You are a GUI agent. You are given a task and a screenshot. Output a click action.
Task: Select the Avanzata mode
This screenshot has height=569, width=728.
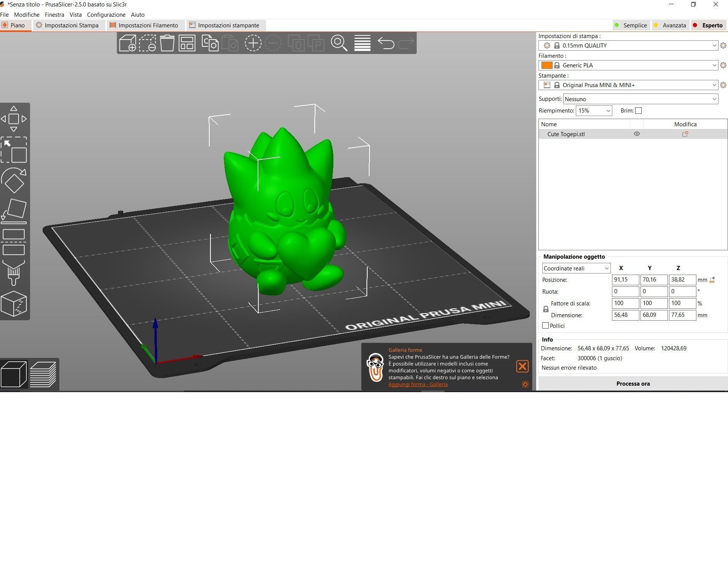pyautogui.click(x=670, y=25)
